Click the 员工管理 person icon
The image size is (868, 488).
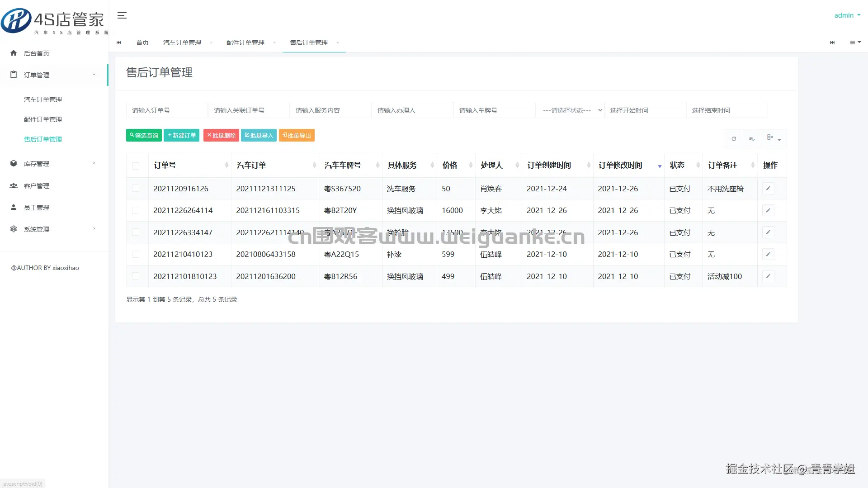pos(14,207)
